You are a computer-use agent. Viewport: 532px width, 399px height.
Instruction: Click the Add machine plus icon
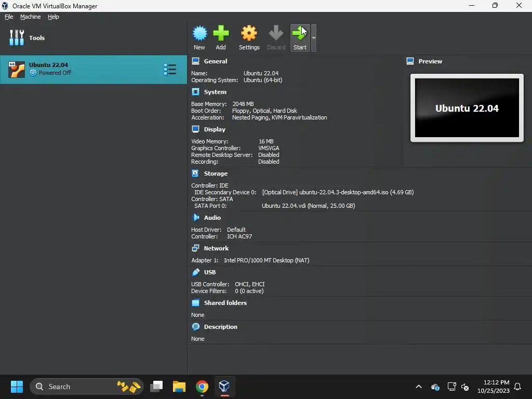pos(221,33)
